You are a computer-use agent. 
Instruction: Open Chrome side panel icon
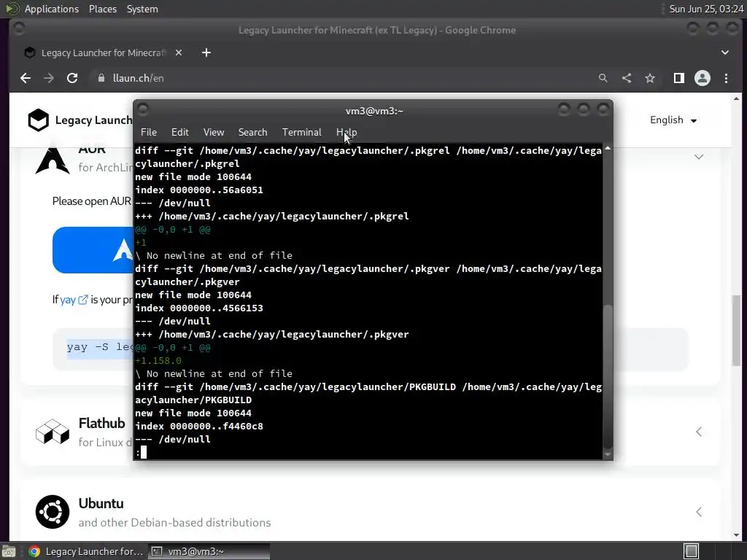[x=679, y=78]
